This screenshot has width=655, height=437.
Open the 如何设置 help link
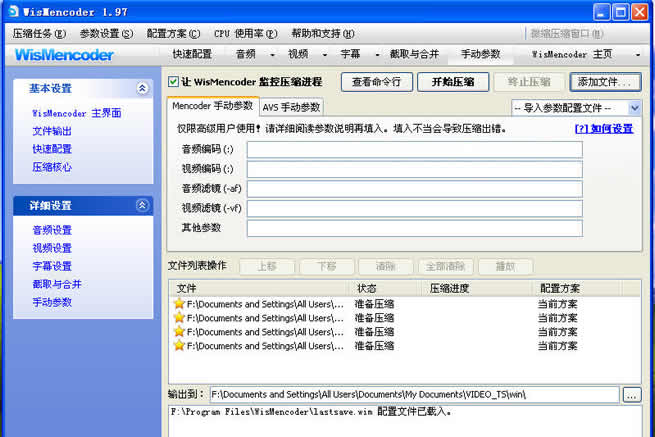click(x=604, y=129)
